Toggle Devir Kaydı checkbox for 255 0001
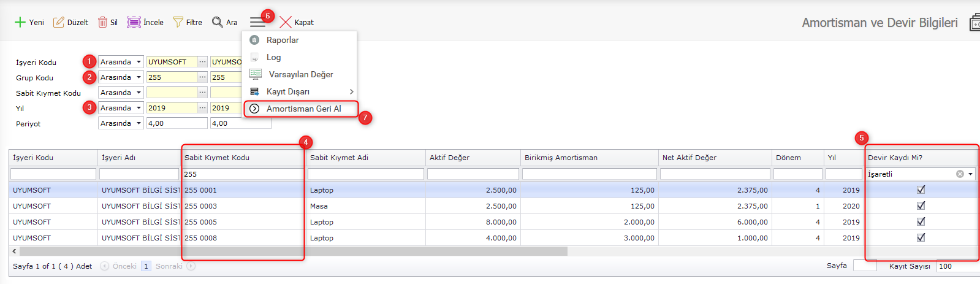Viewport: 980px width, 284px height. coord(921,190)
